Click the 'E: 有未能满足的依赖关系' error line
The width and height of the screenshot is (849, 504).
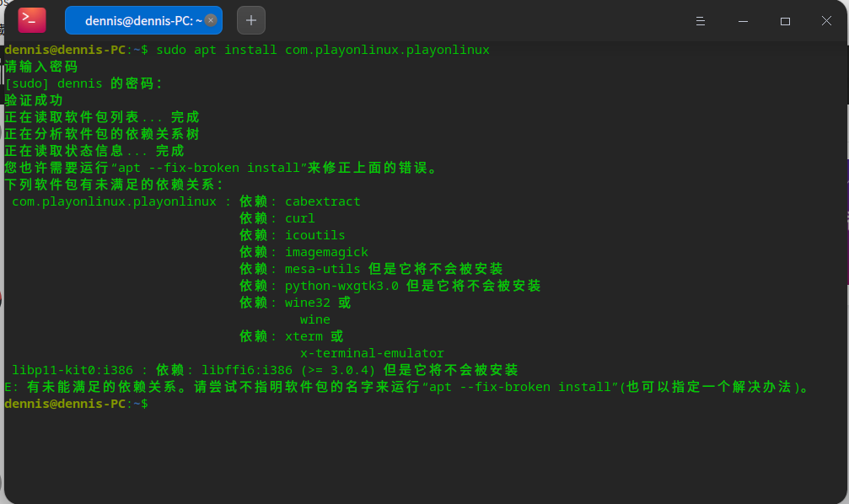(406, 387)
